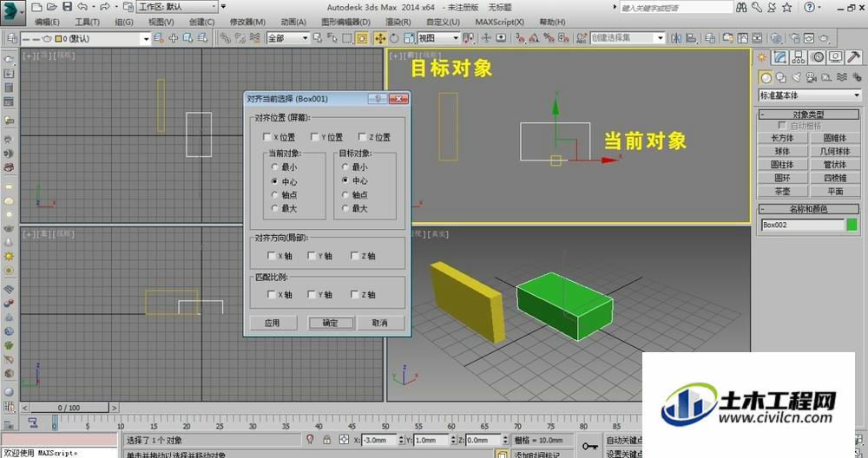Check Z轴 under 匹配比例
The height and width of the screenshot is (458, 868).
(355, 294)
